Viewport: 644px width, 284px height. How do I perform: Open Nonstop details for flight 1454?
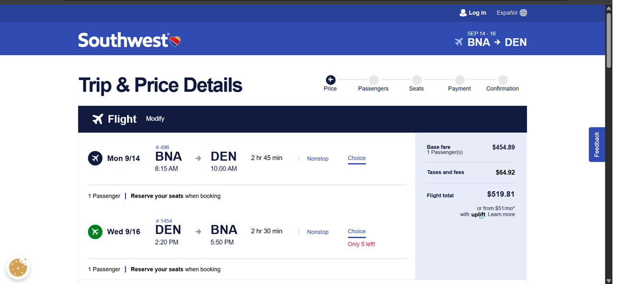pyautogui.click(x=318, y=232)
